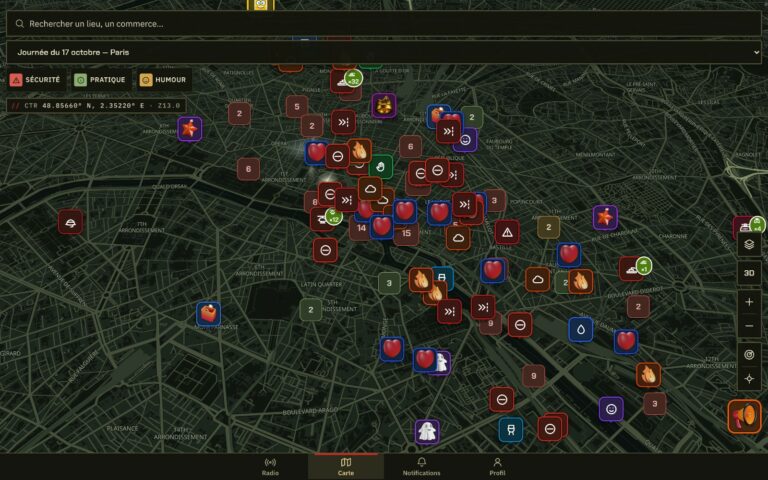Open the golden mask marker
The width and height of the screenshot is (768, 480).
[x=384, y=106]
